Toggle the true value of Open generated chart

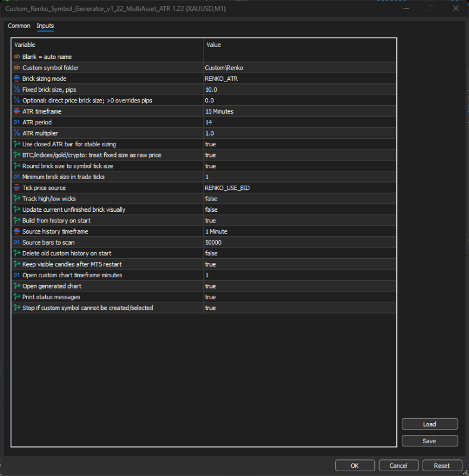click(300, 286)
